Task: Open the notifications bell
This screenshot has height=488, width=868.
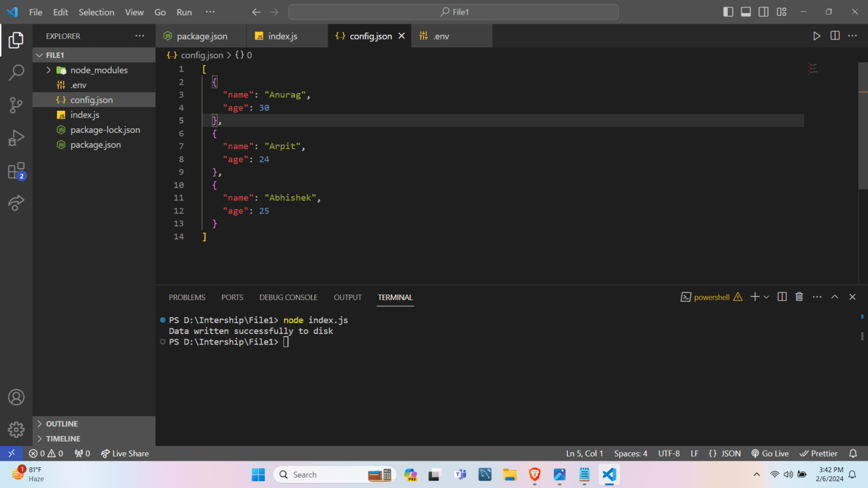Action: coord(853,453)
